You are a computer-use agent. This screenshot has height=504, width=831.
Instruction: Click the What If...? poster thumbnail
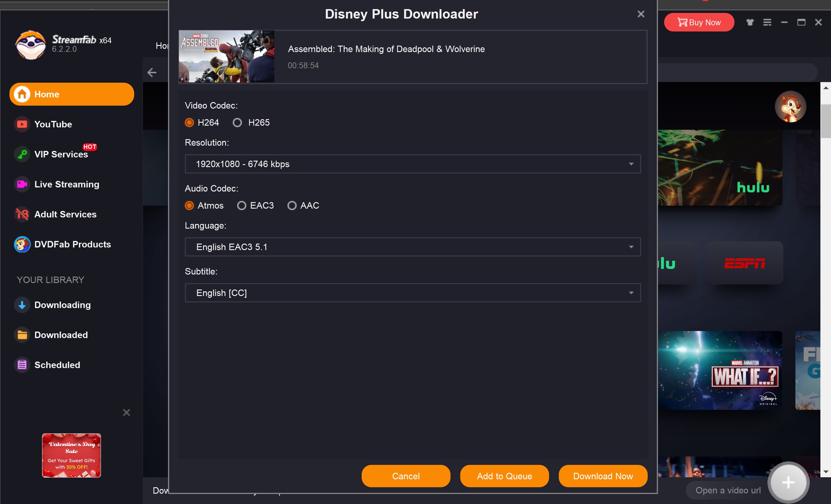tap(720, 370)
